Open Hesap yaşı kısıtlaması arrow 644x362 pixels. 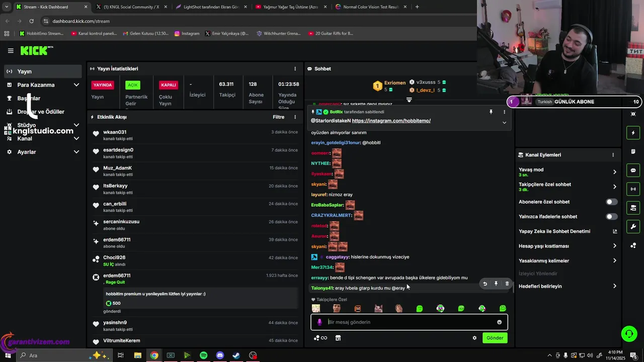point(614,246)
